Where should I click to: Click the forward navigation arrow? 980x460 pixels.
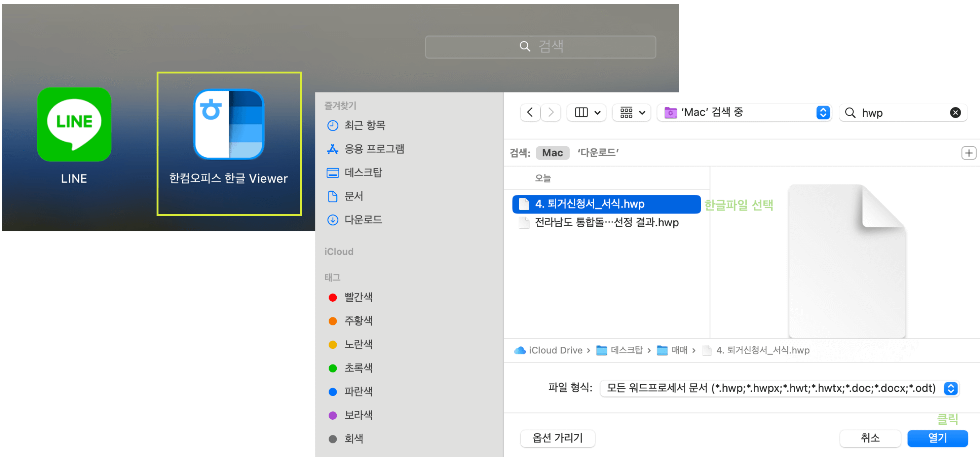coord(551,113)
